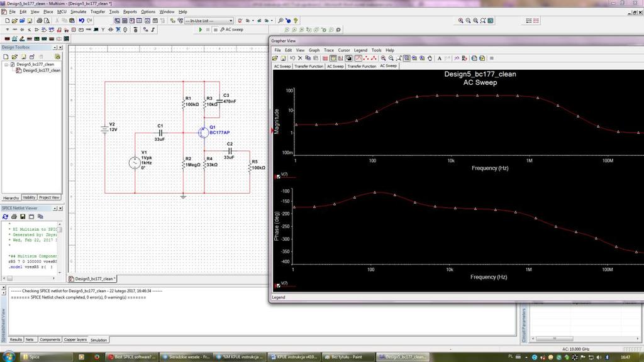Click the open file folder icon
Image resolution: width=644 pixels, height=362 pixels.
14,21
